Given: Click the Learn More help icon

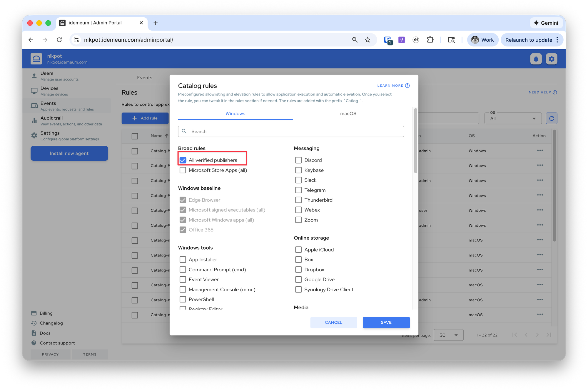Looking at the screenshot, I should (x=407, y=86).
